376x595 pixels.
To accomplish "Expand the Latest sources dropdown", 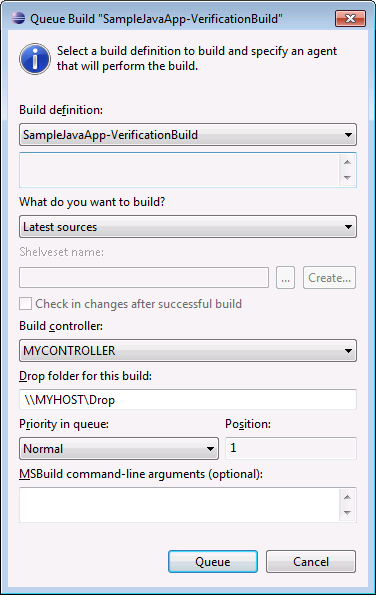I will pyautogui.click(x=188, y=227).
